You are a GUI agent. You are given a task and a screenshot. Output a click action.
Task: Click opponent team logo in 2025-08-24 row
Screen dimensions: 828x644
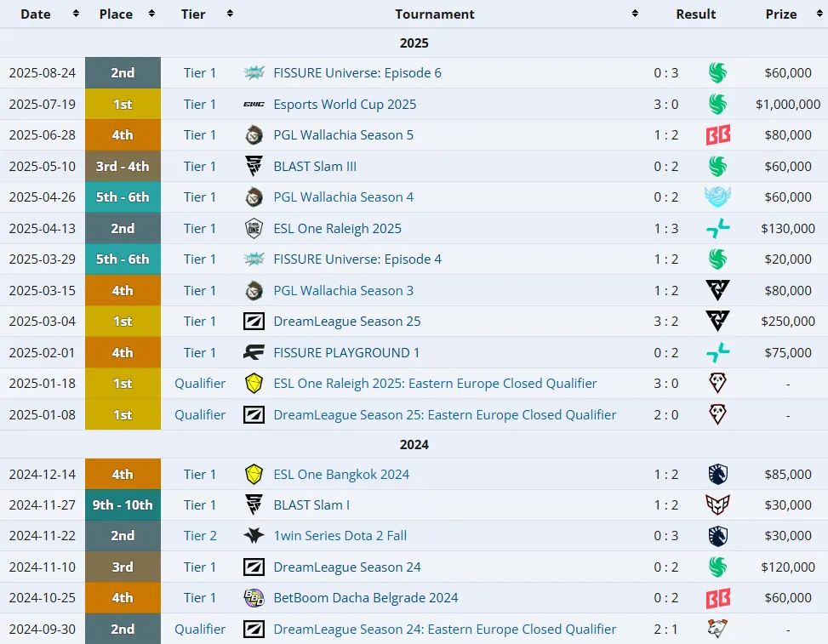click(717, 73)
